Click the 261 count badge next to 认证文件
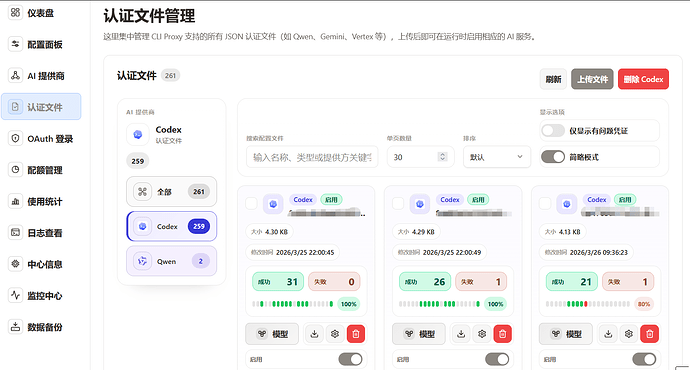Viewport: 690px width, 370px height. (170, 76)
